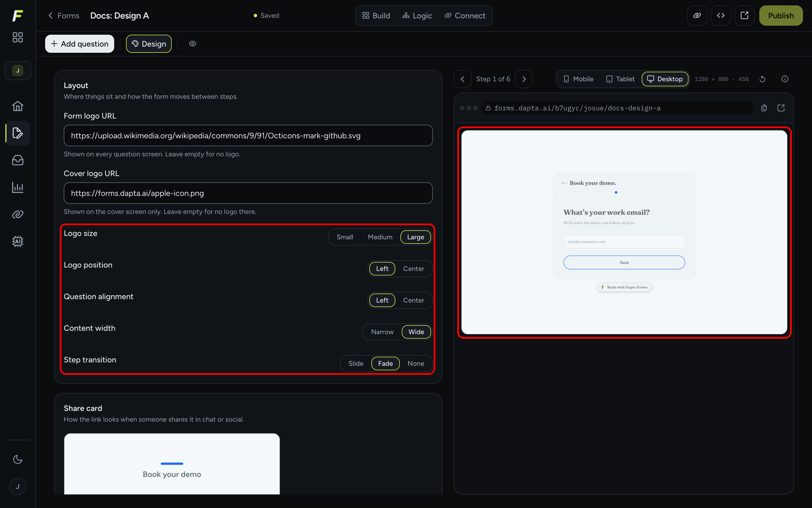Click the Add question button
The image size is (812, 508).
80,44
